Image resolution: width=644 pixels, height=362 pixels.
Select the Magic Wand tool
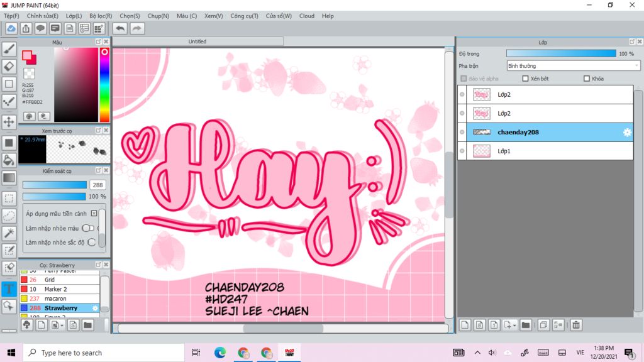[x=9, y=233]
